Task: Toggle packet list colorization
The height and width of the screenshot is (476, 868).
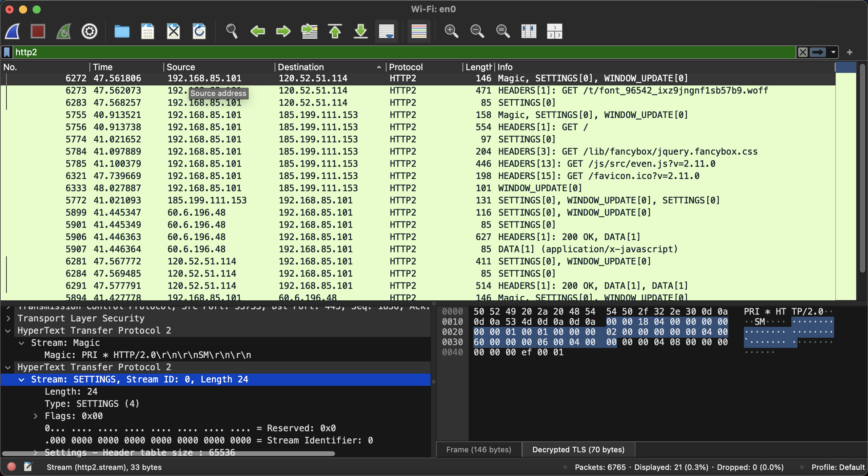Action: coord(419,32)
